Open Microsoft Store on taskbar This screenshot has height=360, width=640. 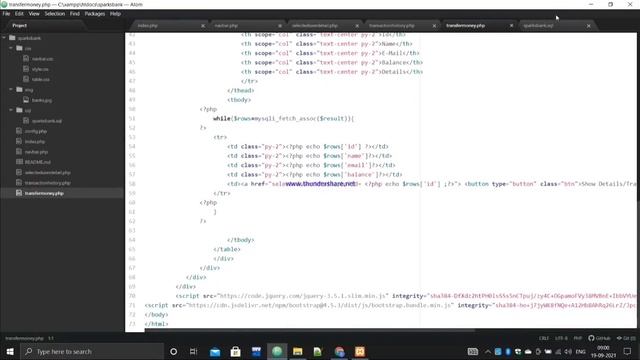[x=236, y=351]
